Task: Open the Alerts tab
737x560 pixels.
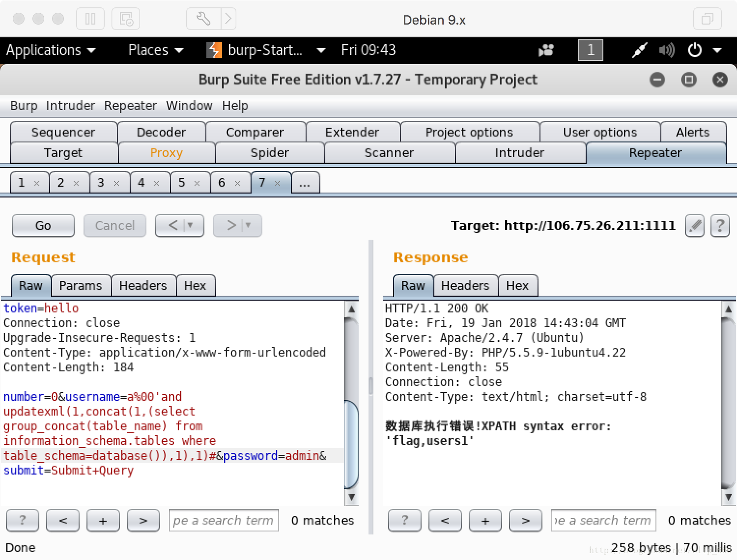Action: [x=693, y=132]
